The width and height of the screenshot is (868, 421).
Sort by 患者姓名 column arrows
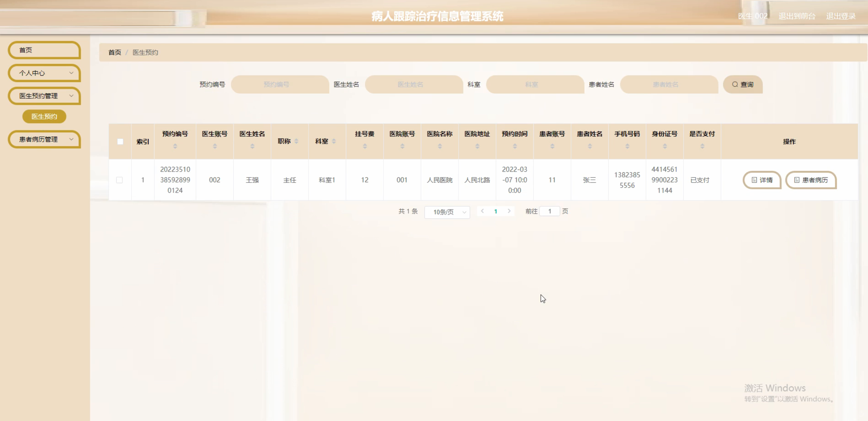(x=590, y=146)
